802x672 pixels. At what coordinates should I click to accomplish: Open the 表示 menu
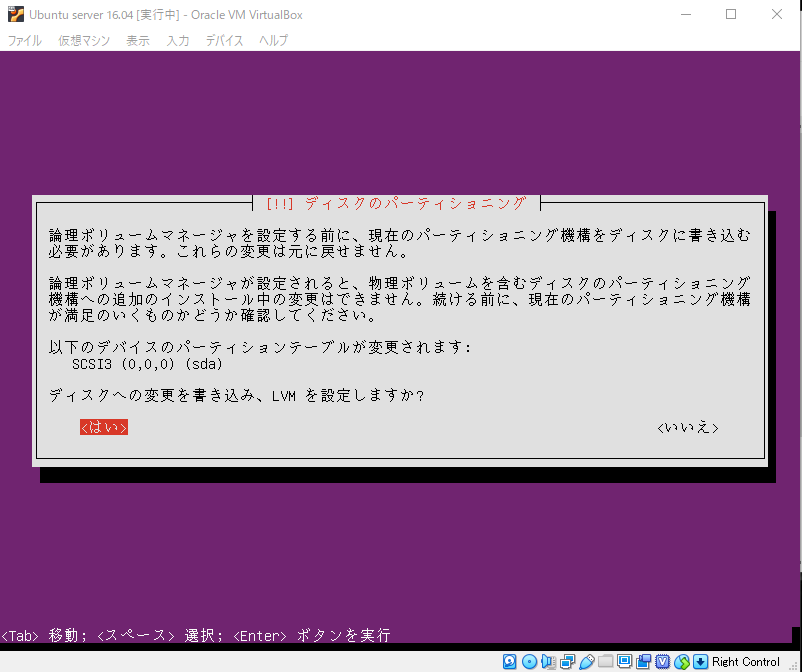pyautogui.click(x=137, y=40)
